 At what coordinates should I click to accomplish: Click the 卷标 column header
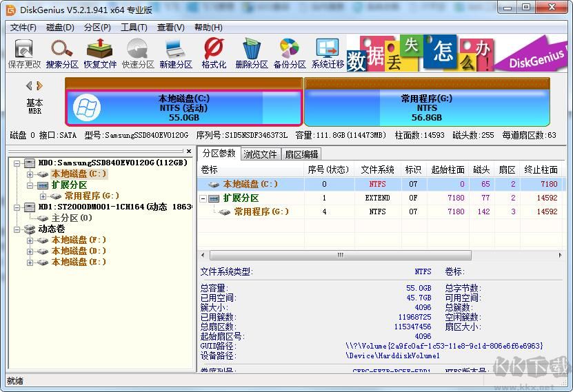click(x=251, y=169)
